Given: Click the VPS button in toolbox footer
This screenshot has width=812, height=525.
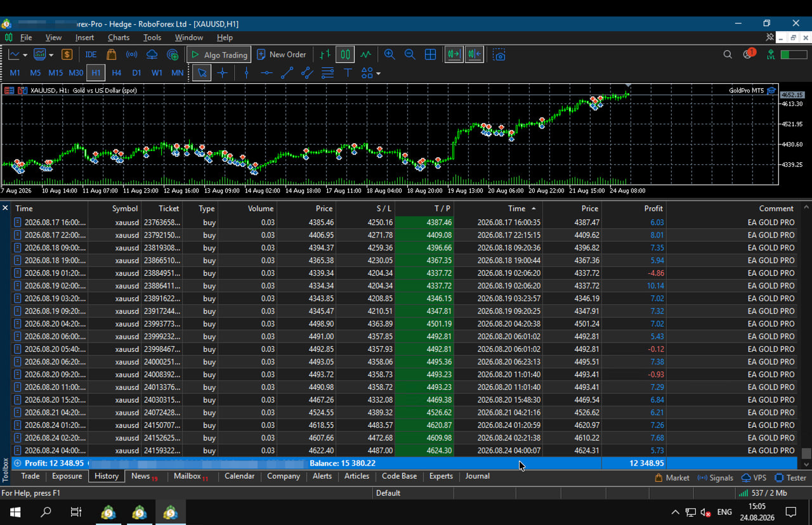Looking at the screenshot, I should [754, 477].
